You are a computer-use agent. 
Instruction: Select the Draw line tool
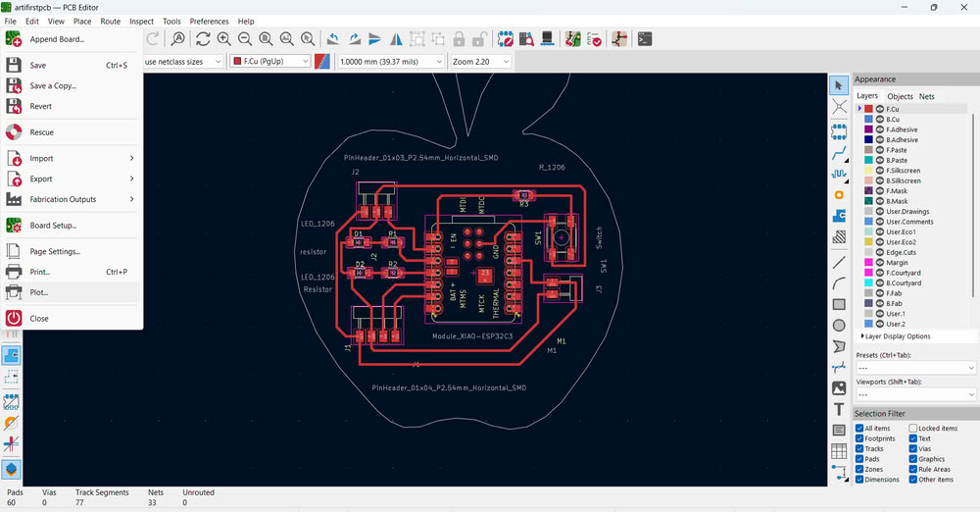tap(839, 262)
